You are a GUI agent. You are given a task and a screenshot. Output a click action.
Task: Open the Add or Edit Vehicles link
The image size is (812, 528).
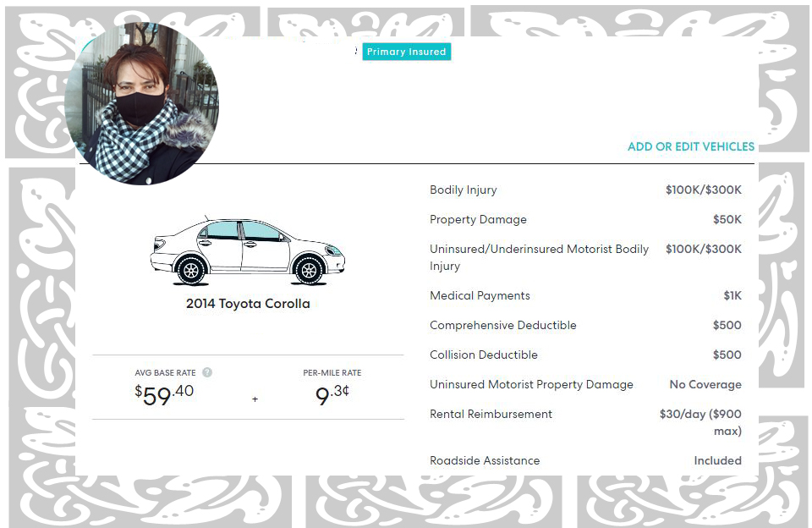point(691,146)
